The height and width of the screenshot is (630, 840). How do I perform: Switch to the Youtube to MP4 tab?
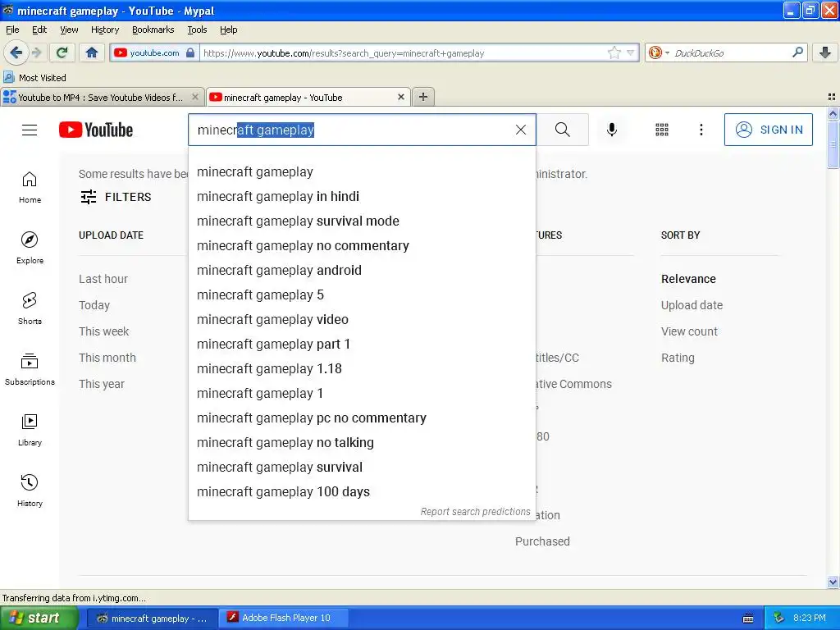click(102, 97)
